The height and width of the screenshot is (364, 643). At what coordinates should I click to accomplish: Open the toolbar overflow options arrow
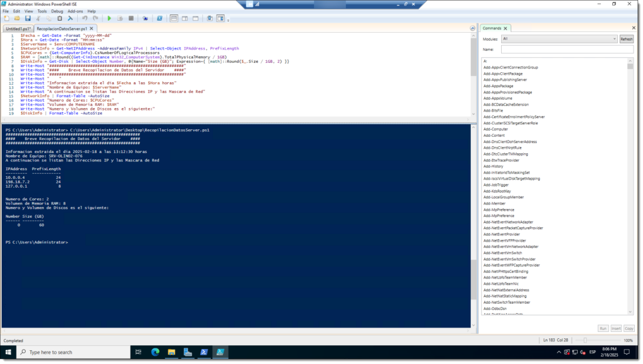point(229,19)
